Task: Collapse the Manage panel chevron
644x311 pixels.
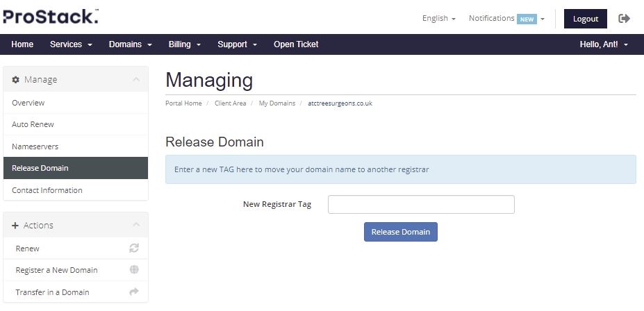Action: click(136, 79)
